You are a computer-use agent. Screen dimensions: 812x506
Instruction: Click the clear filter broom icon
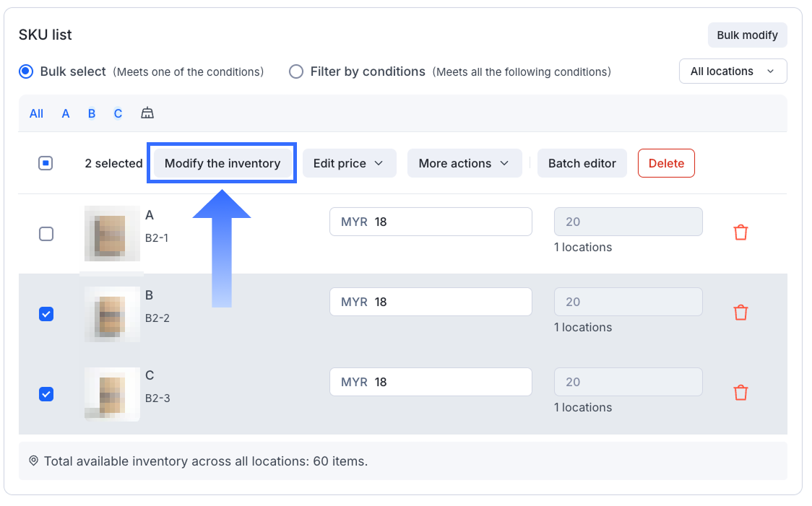(x=147, y=113)
